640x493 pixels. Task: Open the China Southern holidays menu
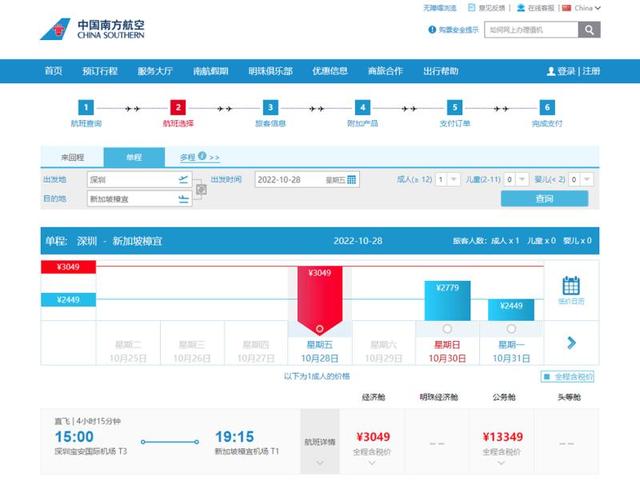(x=211, y=71)
